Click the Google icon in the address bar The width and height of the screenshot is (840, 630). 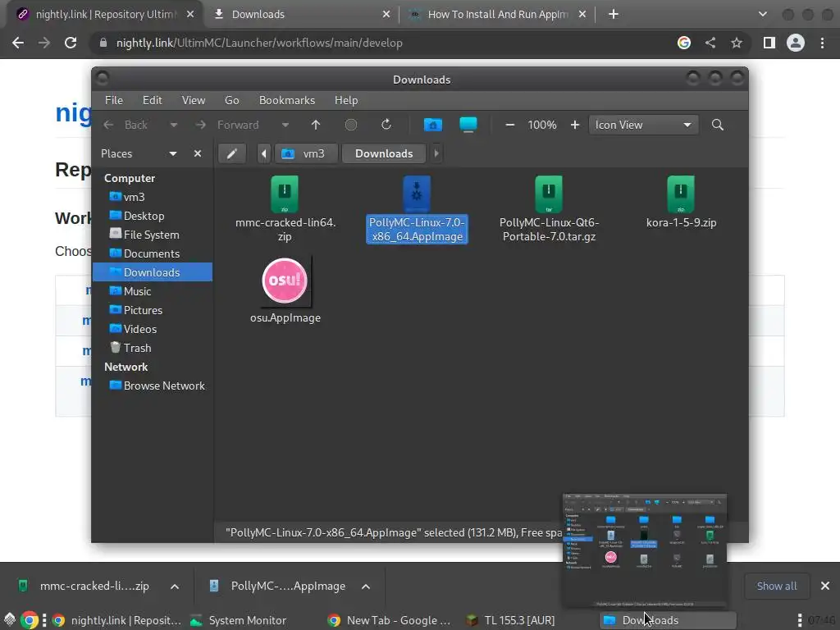pos(684,43)
